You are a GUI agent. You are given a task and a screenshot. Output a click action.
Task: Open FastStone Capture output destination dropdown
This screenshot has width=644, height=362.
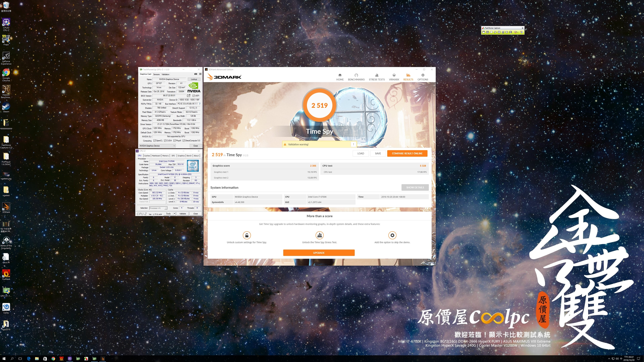pos(518,32)
